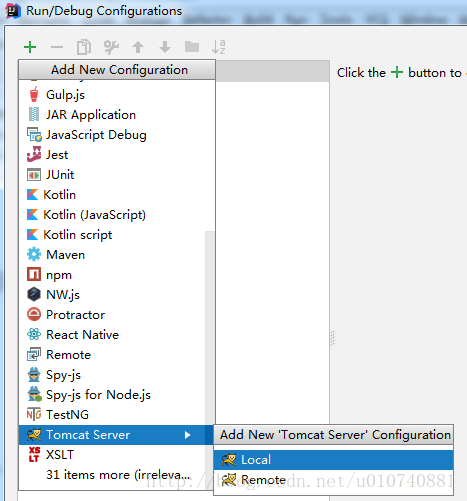Viewport: 467px width, 501px height.
Task: Click the configuration list vertical scrollbar
Action: click(x=209, y=327)
